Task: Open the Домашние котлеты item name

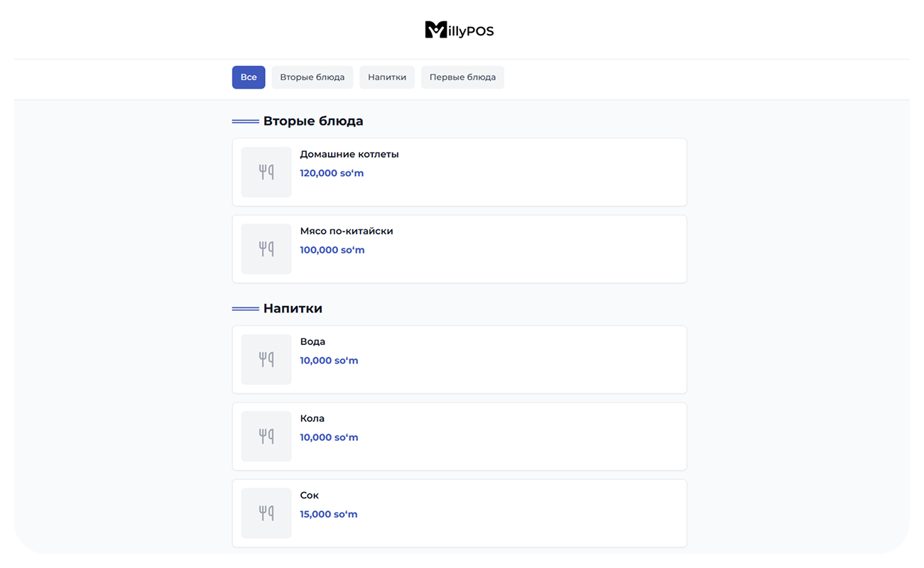Action: (349, 154)
